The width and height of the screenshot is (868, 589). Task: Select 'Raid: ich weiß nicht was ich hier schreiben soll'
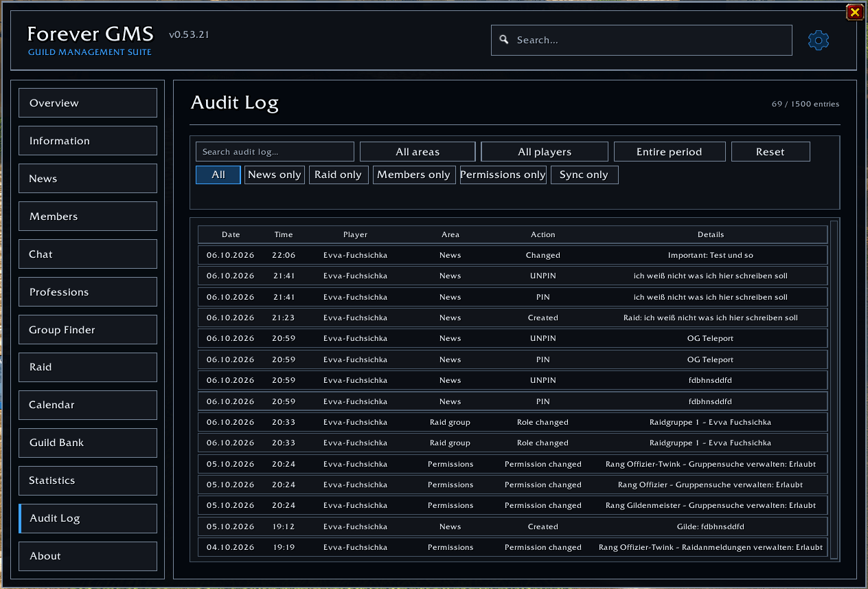click(x=513, y=318)
